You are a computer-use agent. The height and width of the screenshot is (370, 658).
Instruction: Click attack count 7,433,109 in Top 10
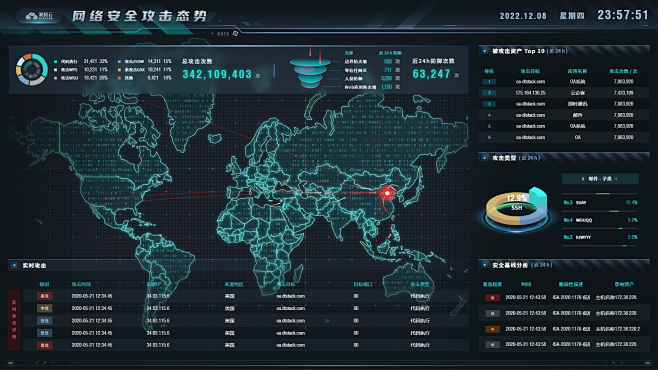coord(623,93)
